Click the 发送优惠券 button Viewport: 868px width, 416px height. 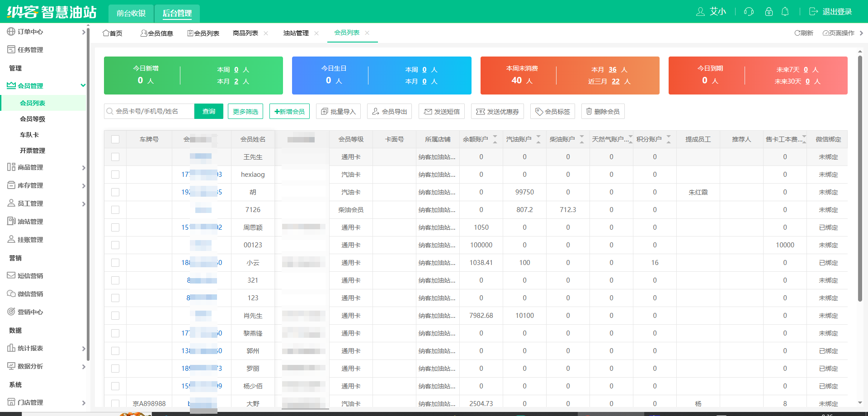click(x=497, y=111)
